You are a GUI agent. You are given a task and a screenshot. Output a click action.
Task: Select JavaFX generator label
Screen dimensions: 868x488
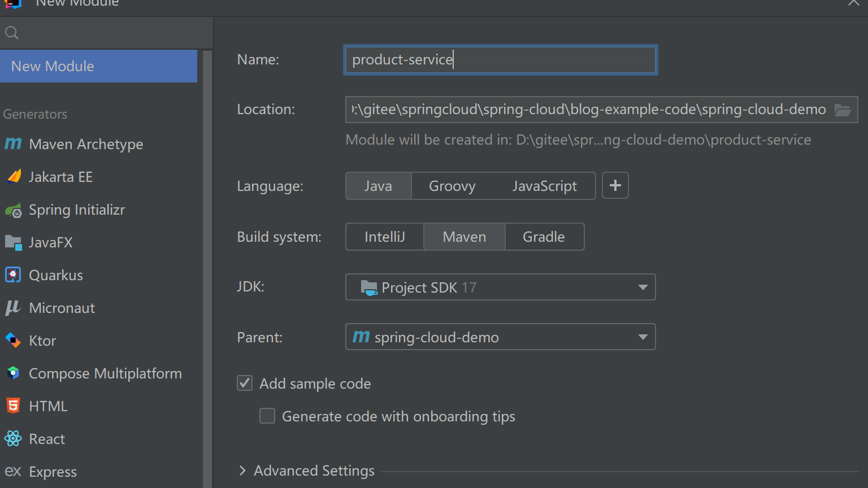(x=51, y=242)
